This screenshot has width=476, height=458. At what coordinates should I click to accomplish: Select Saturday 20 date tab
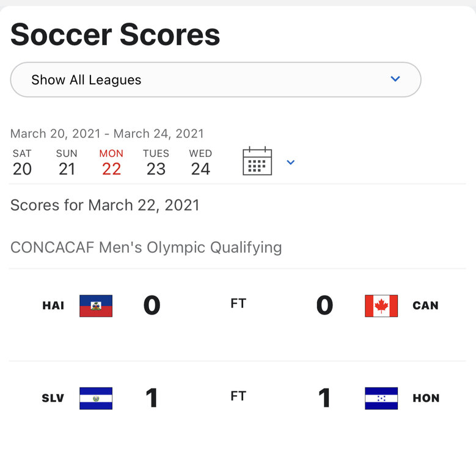(x=22, y=162)
